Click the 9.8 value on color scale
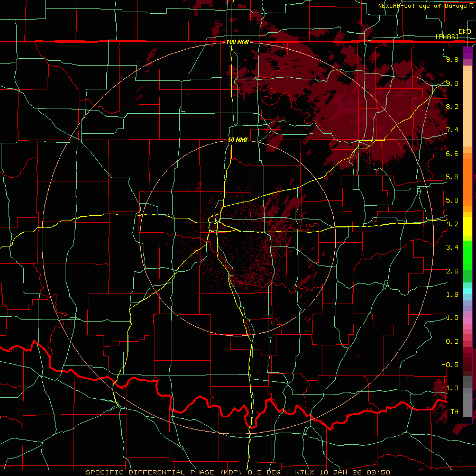The width and height of the screenshot is (476, 476). click(452, 60)
